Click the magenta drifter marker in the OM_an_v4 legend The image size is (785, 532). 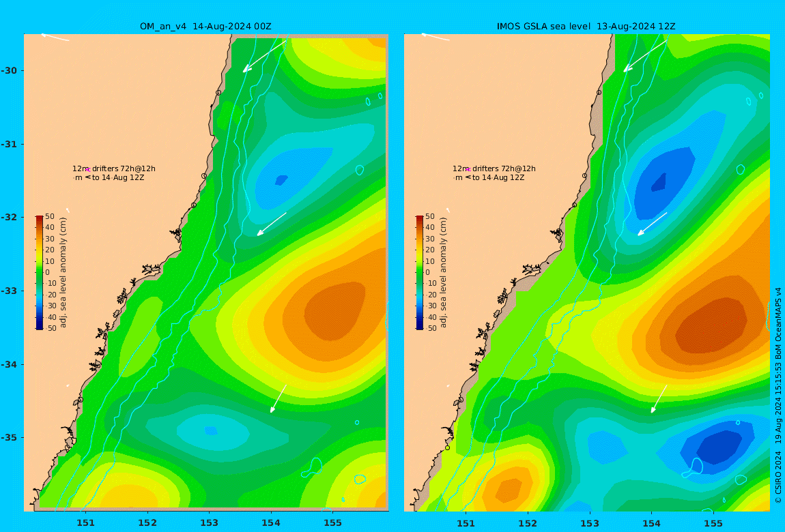(x=87, y=170)
